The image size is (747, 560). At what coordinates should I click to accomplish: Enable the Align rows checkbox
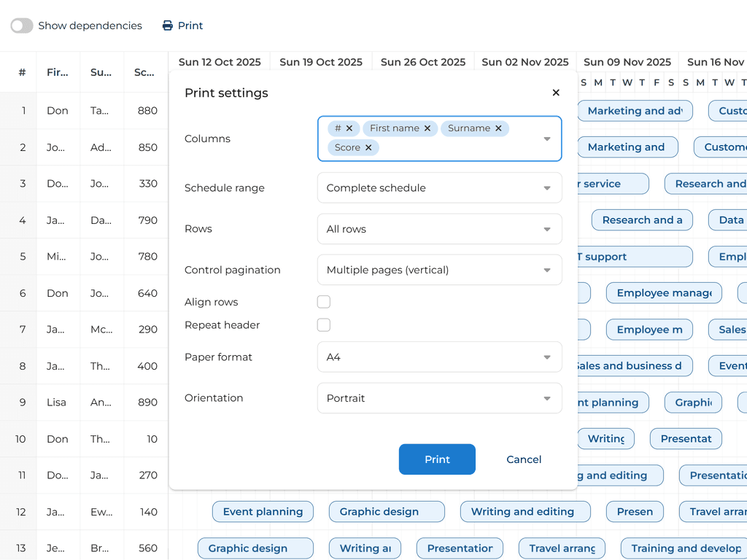pyautogui.click(x=324, y=302)
